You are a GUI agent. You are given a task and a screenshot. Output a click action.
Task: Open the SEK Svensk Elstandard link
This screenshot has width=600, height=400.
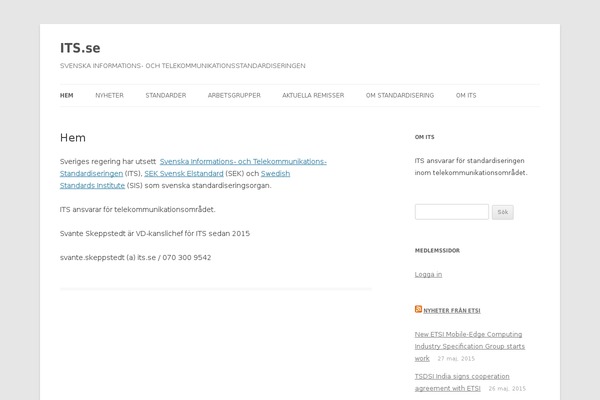click(184, 174)
